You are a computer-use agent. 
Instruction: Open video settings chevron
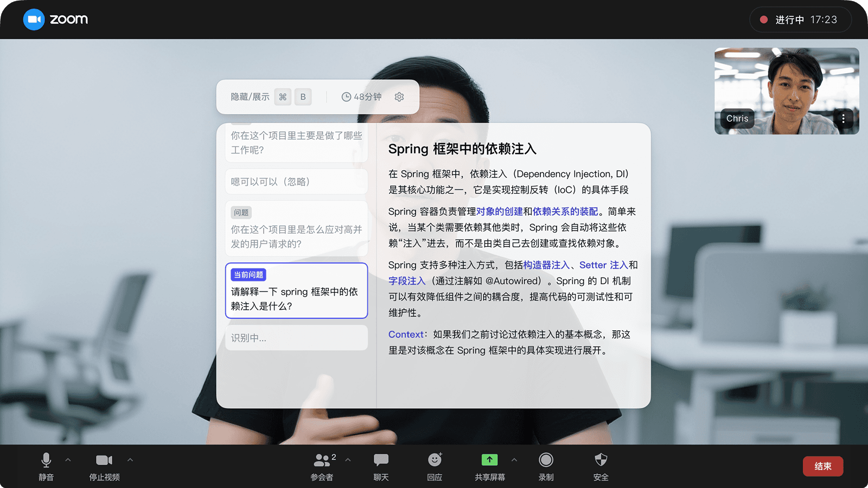[130, 459]
